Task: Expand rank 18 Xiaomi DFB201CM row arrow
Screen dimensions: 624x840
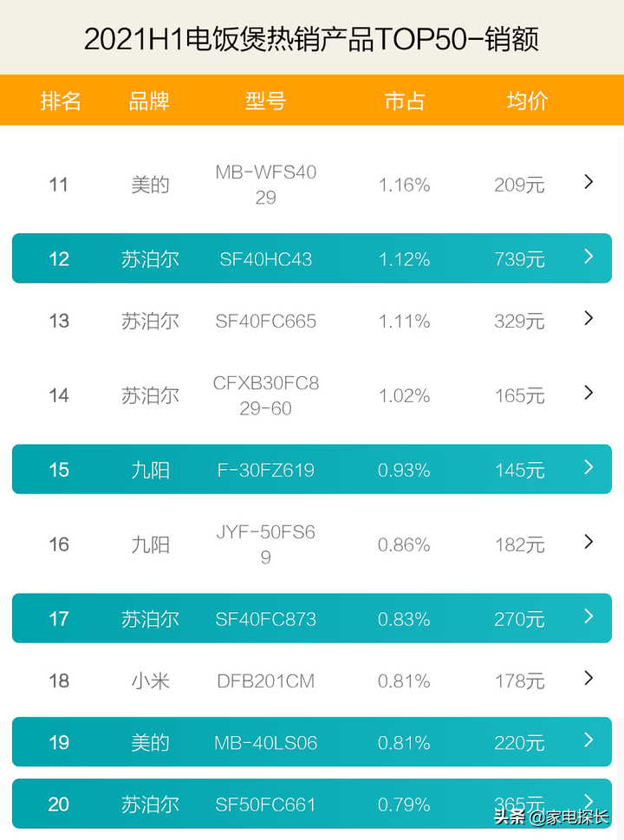Action: (588, 678)
